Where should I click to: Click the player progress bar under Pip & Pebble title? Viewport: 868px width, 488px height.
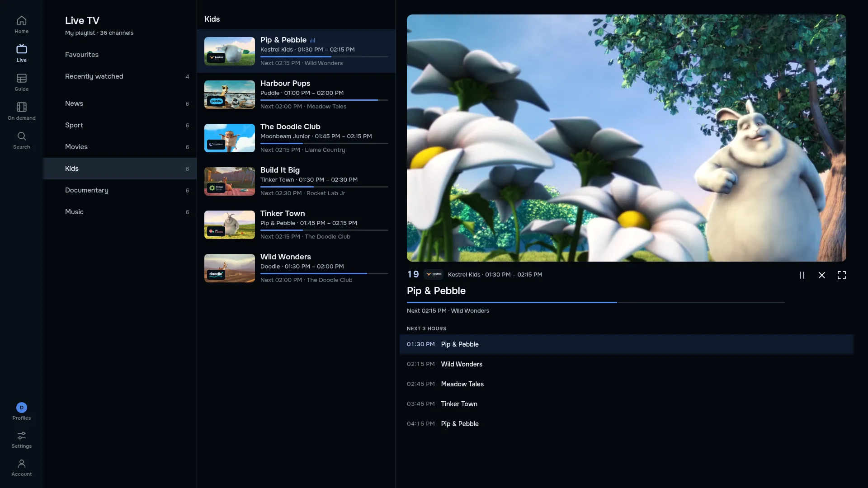coord(595,302)
